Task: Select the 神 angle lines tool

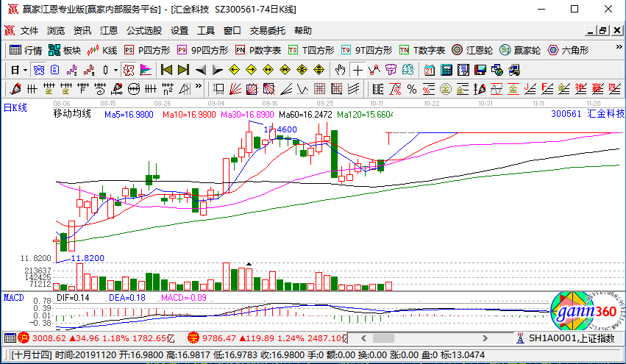Action: click(x=580, y=88)
